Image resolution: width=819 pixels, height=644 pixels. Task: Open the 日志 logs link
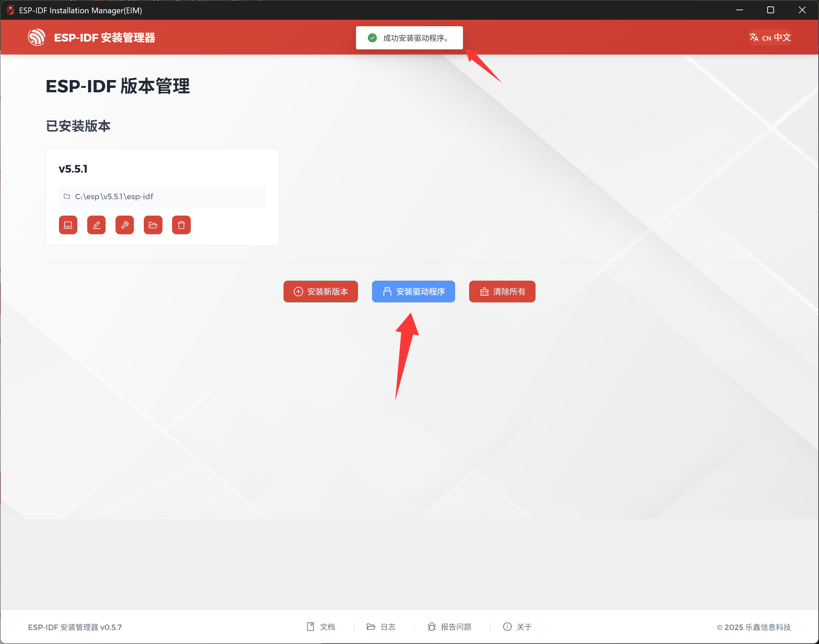pyautogui.click(x=381, y=627)
